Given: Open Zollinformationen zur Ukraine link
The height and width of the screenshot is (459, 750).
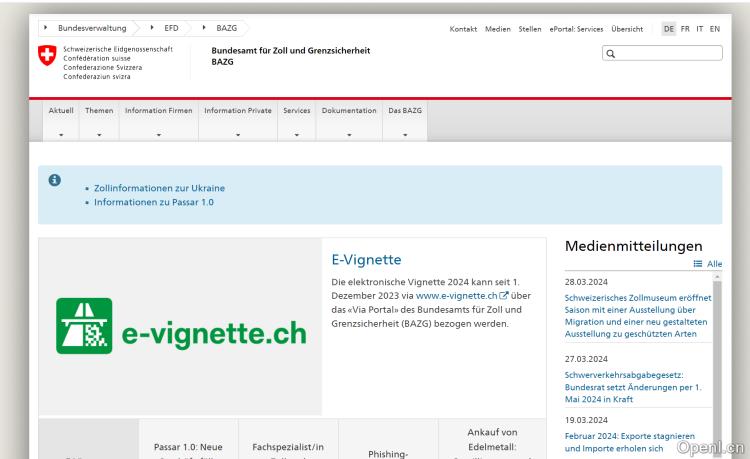Looking at the screenshot, I should (x=159, y=188).
